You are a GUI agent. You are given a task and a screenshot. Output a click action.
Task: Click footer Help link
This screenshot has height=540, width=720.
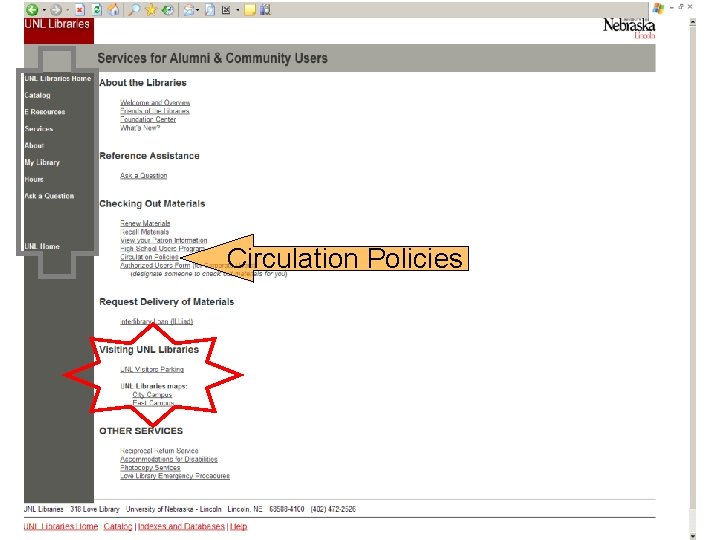pos(238,526)
